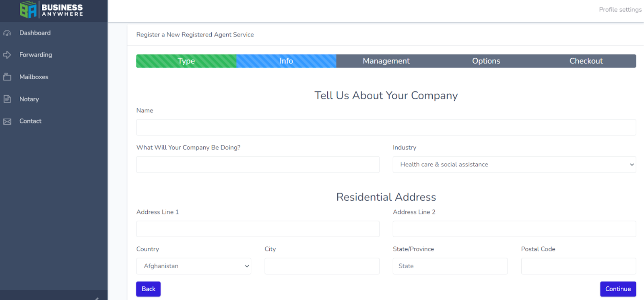Open Forwarding in the sidebar
This screenshot has height=300, width=644.
36,55
